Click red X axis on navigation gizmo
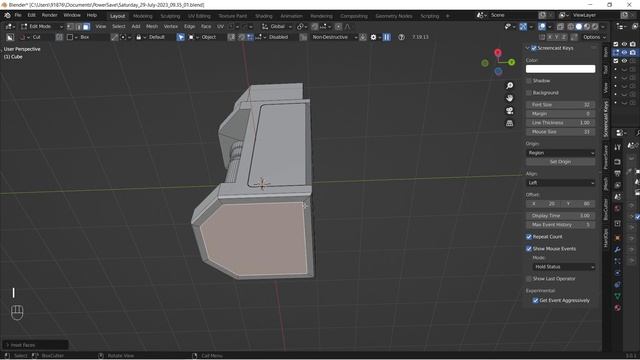Screen dimensions: 640x360 pyautogui.click(x=498, y=53)
